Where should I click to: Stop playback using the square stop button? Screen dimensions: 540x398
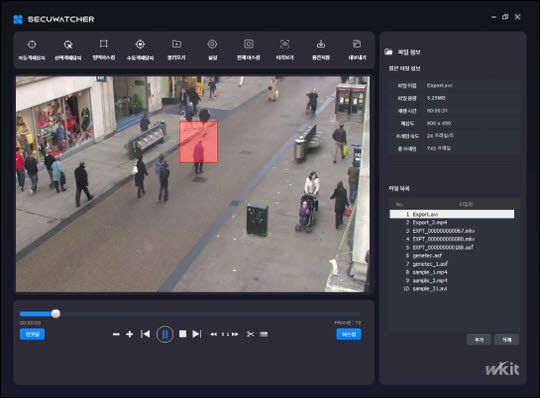tap(183, 334)
